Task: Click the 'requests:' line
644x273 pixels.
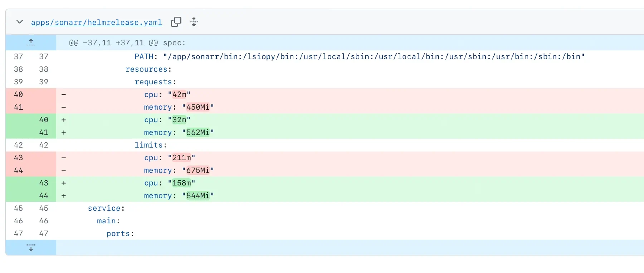Action: 155,82
